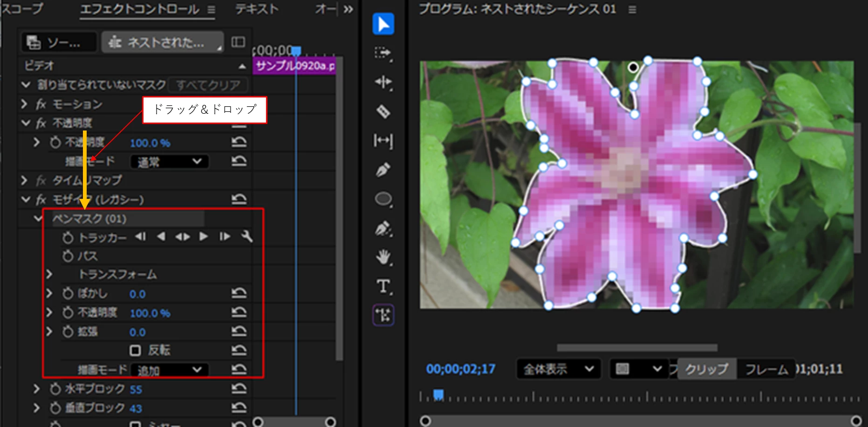Toggle animation stopwatch for 水平ブロック
Image resolution: width=868 pixels, height=427 pixels.
click(55, 388)
